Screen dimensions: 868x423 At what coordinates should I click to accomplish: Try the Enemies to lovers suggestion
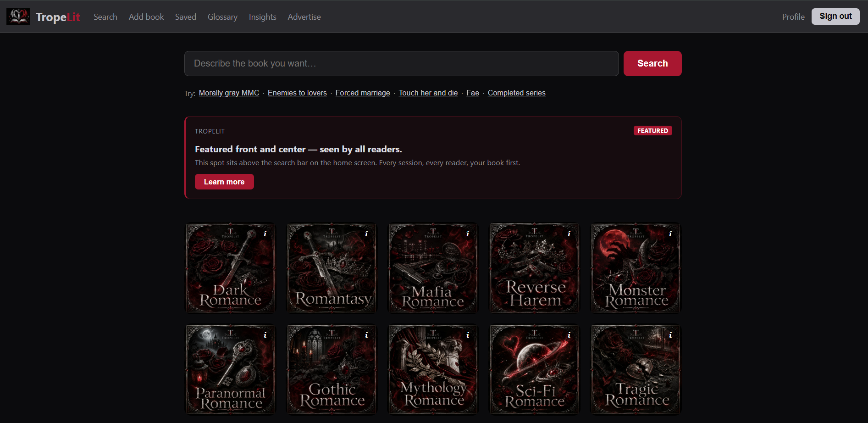click(x=297, y=93)
